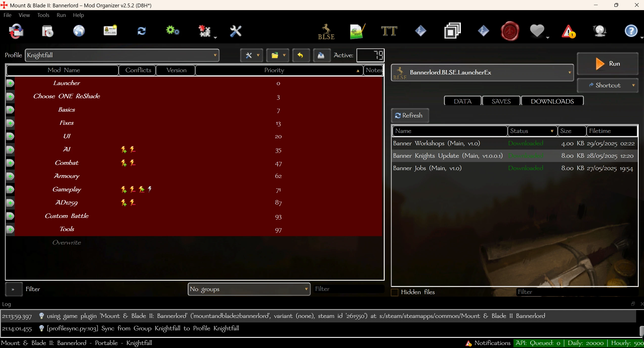Click the Run button
Screen dimensions: 644x348
click(x=608, y=64)
